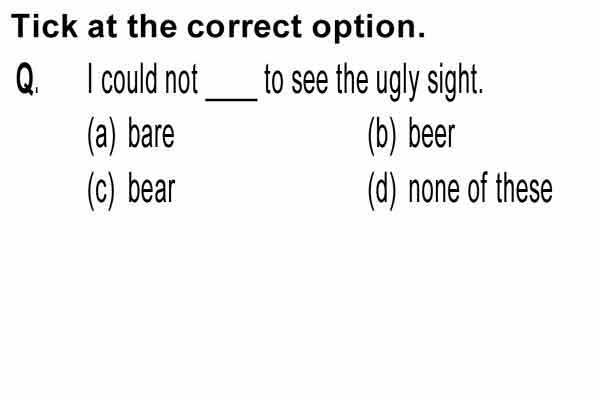This screenshot has width=600, height=400.
Task: Click the word "see" in the question
Action: click(x=310, y=83)
